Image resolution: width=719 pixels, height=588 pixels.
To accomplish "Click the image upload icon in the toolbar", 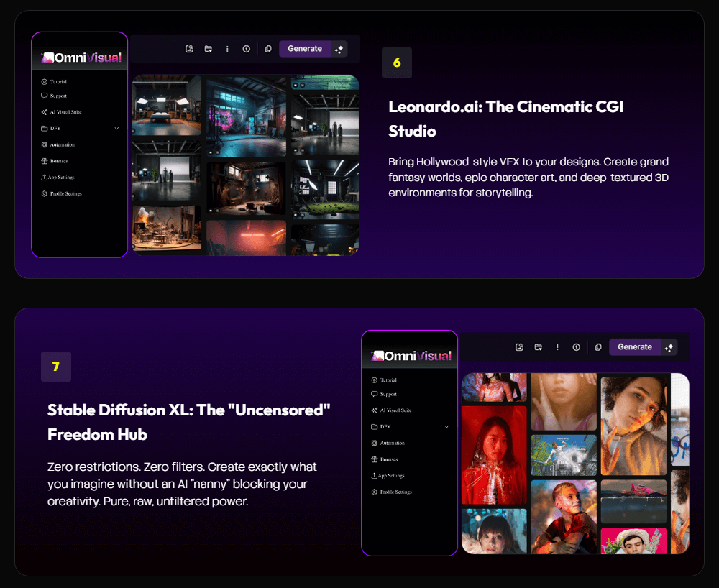I will [189, 48].
